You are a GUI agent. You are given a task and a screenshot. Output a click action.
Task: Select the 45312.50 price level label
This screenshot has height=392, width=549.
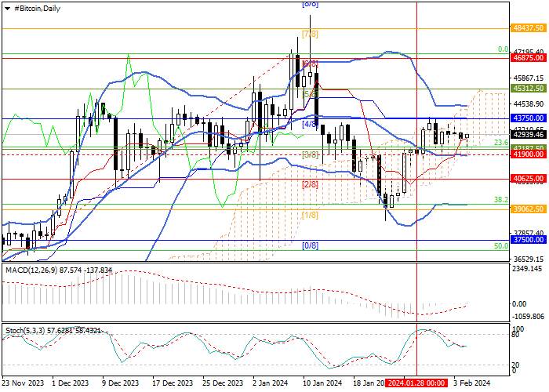(x=529, y=88)
